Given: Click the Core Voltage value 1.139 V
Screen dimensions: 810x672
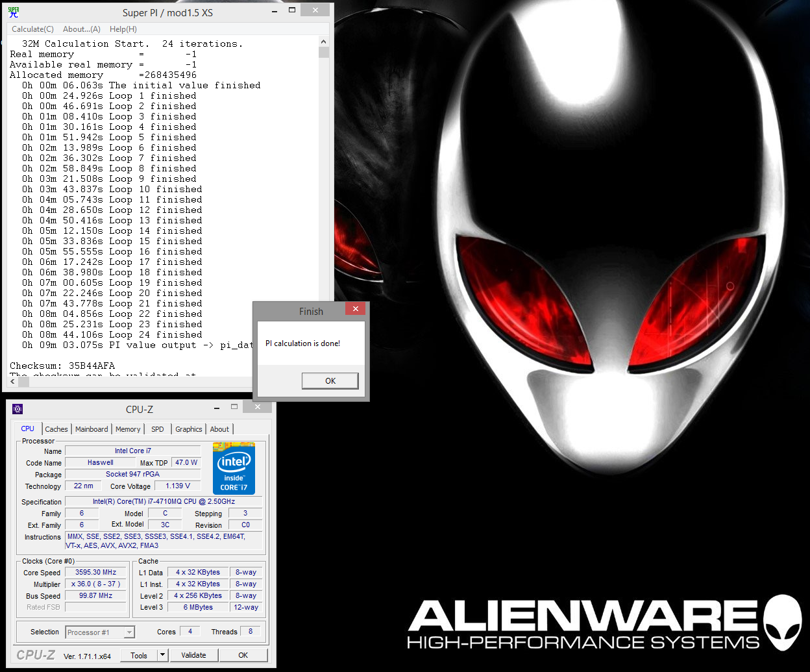Looking at the screenshot, I should [x=178, y=486].
